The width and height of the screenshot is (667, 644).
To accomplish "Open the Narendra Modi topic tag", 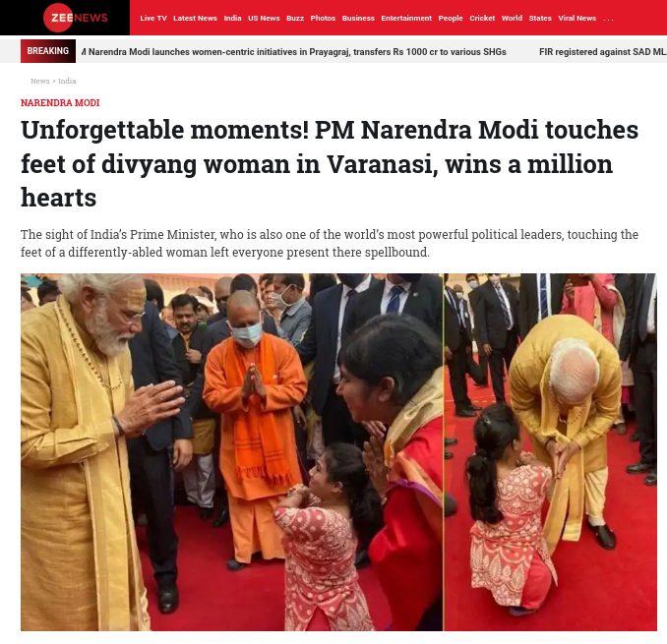I will click(x=60, y=103).
